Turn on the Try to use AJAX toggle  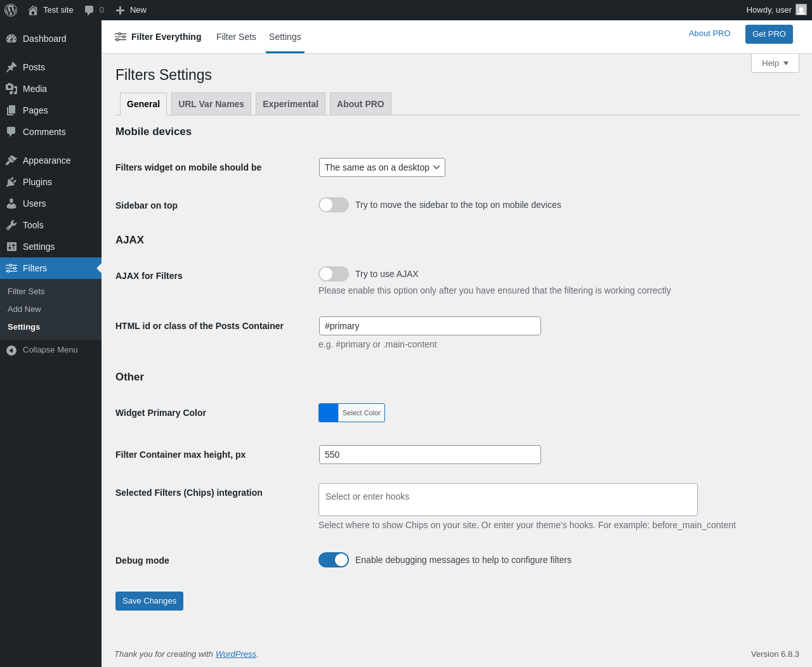click(x=334, y=274)
